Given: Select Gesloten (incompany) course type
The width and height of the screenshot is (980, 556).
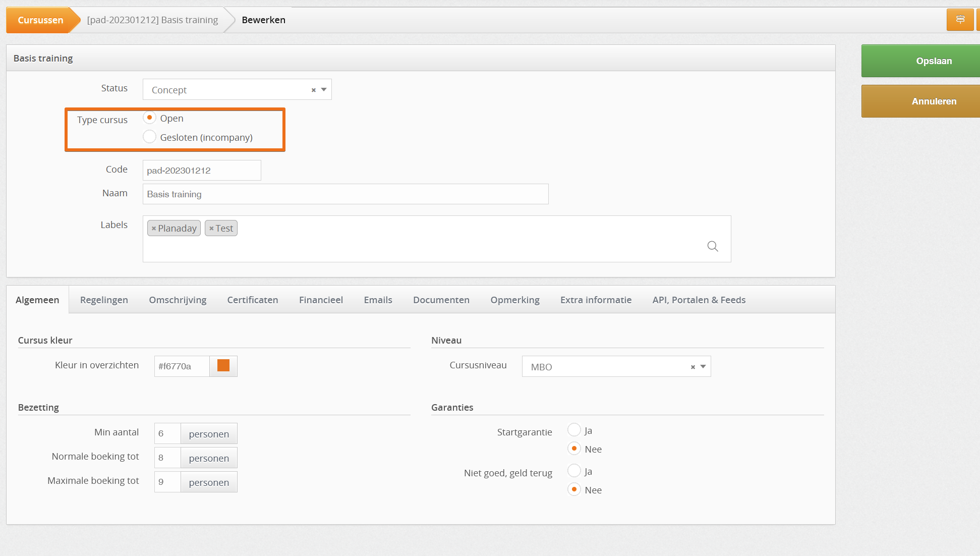Looking at the screenshot, I should 149,137.
